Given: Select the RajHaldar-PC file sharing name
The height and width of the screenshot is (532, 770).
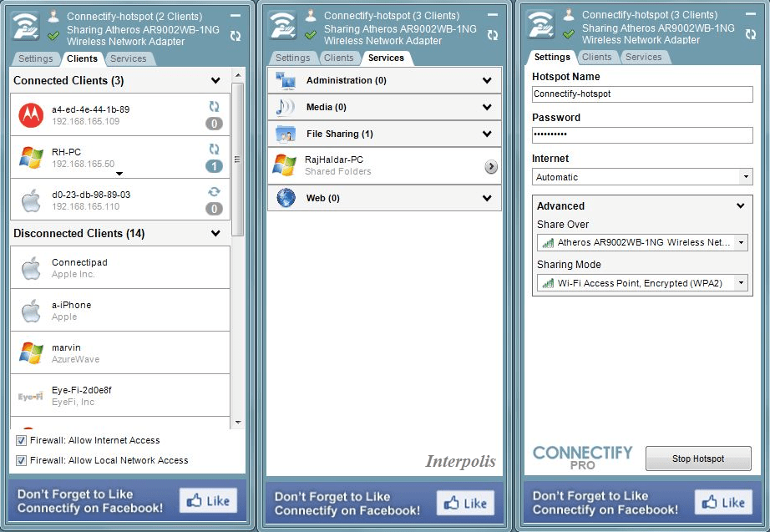Looking at the screenshot, I should coord(334,160).
